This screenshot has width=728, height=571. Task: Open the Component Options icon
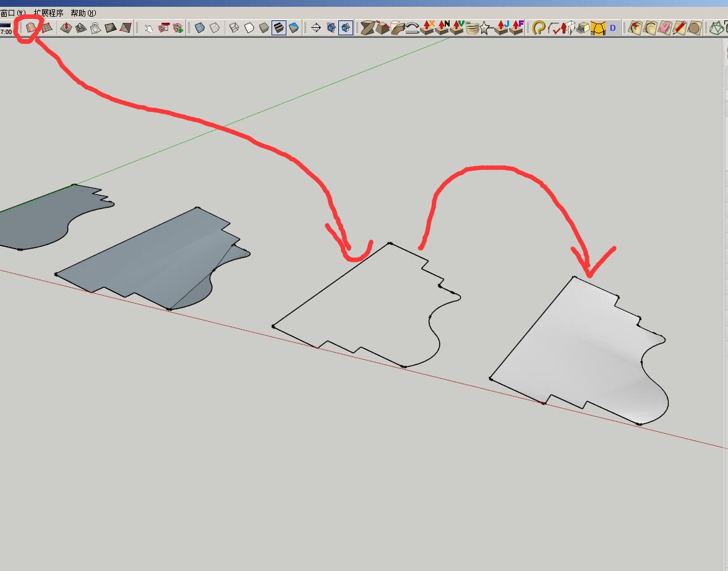click(x=163, y=28)
